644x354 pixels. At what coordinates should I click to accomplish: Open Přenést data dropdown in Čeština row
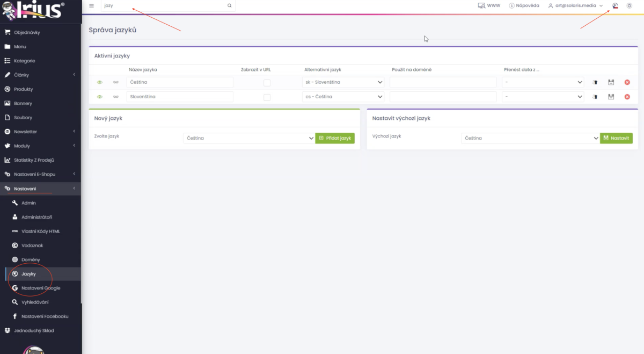coord(543,82)
